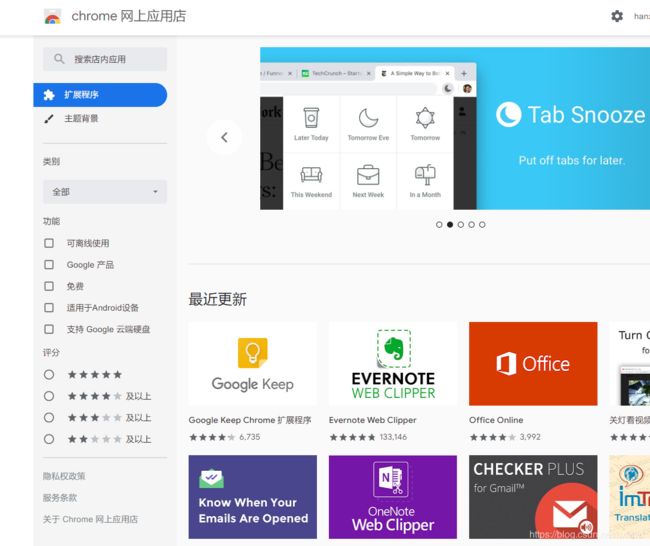Jump to fourth carousel slide dot

(x=471, y=225)
